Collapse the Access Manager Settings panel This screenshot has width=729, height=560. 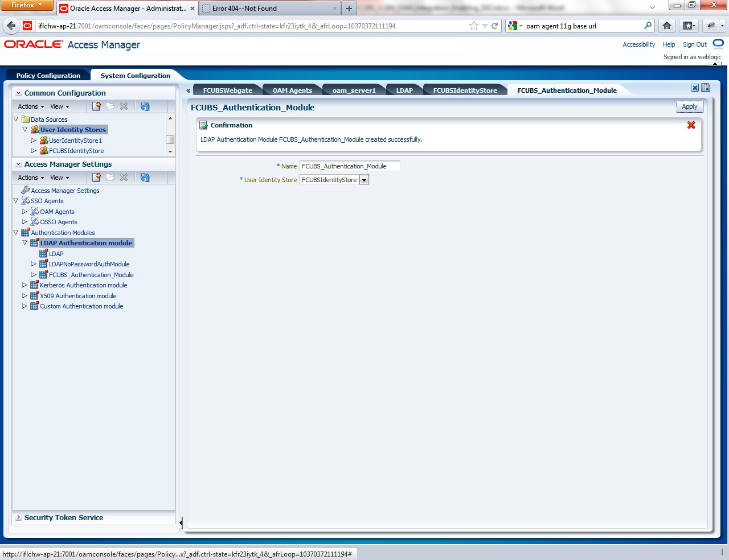[19, 164]
